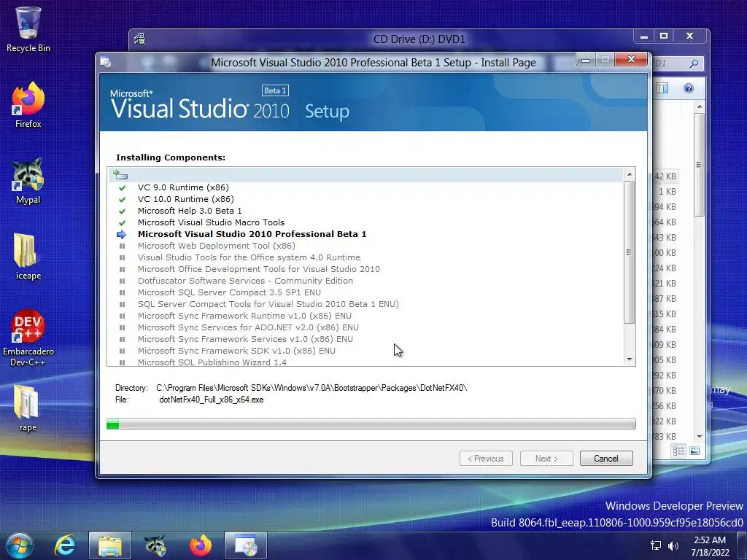Click search magnifier in CD Drive window

coord(694,63)
